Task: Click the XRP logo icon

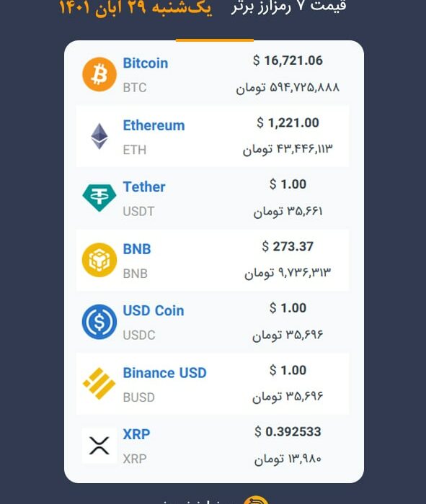Action: [x=99, y=446]
